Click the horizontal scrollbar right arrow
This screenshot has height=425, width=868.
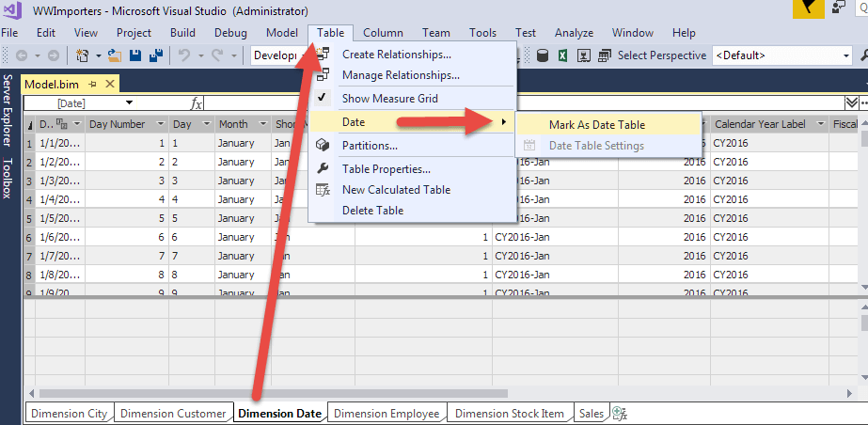click(x=850, y=393)
